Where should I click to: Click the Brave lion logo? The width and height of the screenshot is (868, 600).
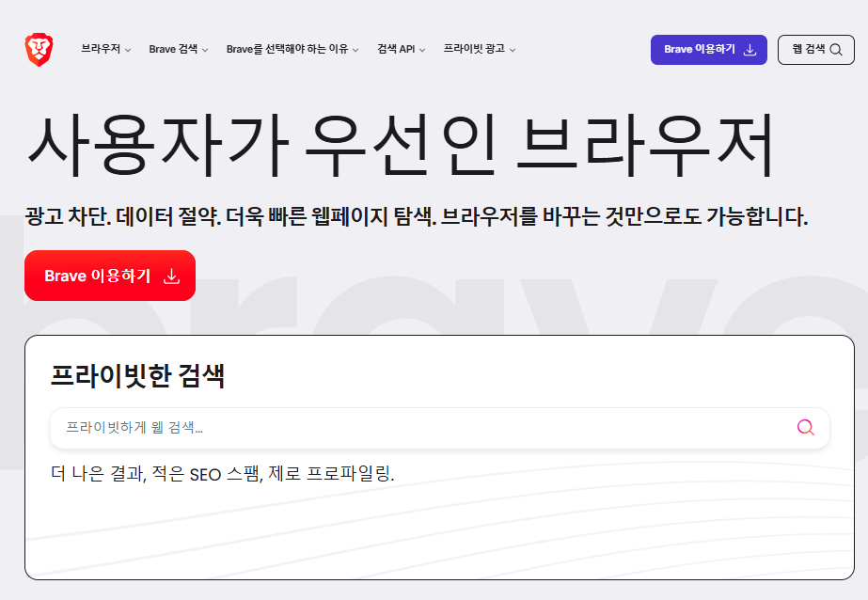coord(39,50)
